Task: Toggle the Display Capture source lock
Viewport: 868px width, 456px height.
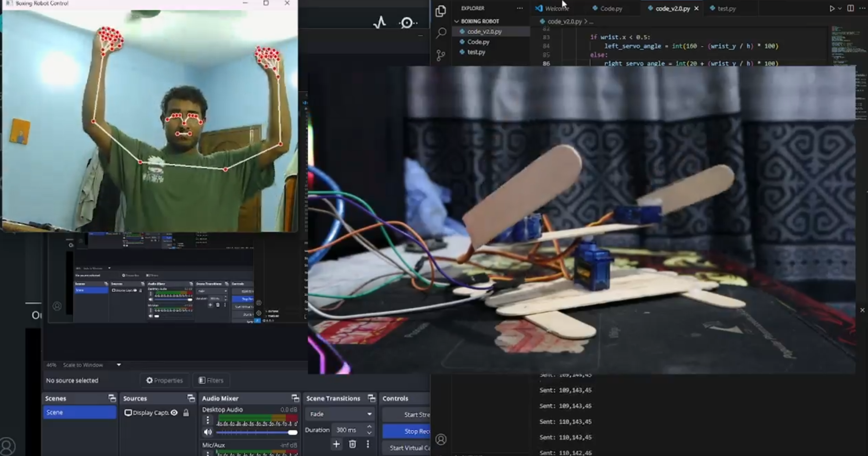Action: click(186, 413)
